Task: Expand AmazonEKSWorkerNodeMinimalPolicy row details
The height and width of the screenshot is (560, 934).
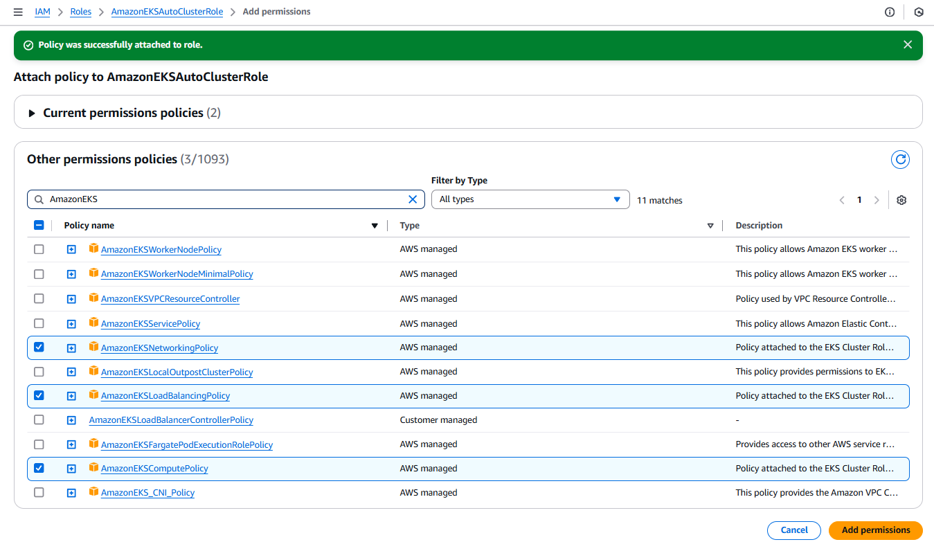Action: [x=71, y=275]
